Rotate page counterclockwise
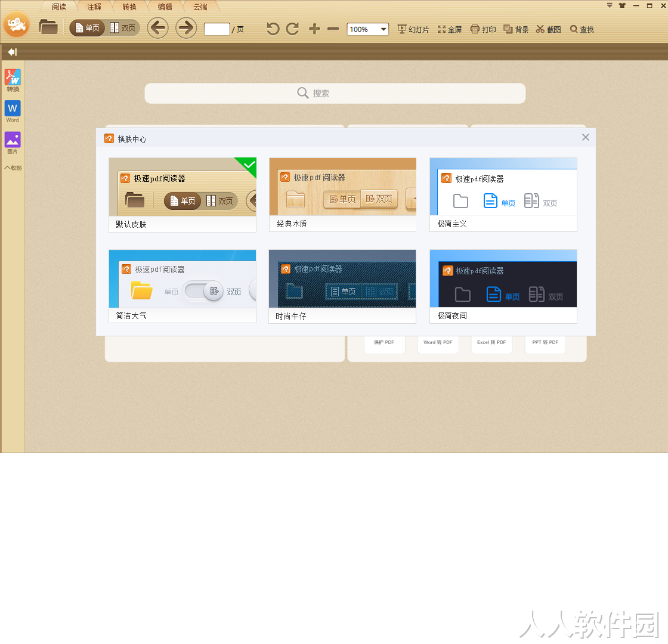This screenshot has width=668, height=644. pyautogui.click(x=273, y=29)
